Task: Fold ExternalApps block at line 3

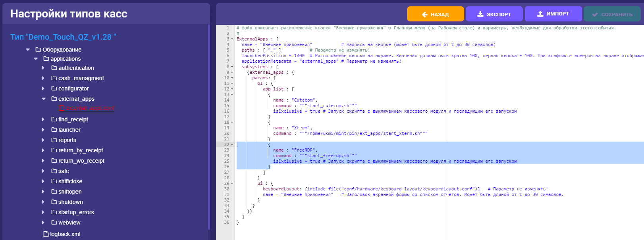Action: [x=232, y=39]
